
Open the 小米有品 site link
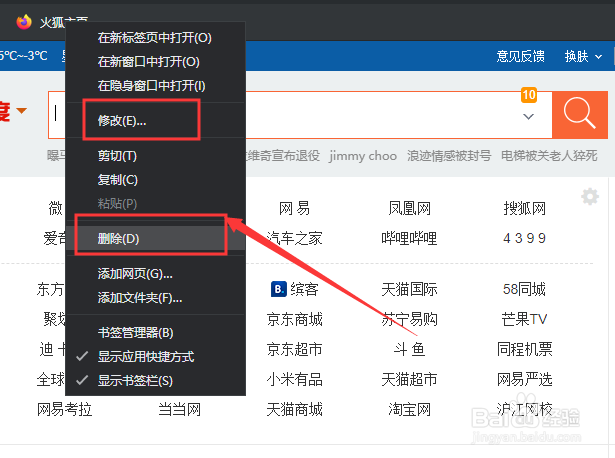tap(294, 379)
